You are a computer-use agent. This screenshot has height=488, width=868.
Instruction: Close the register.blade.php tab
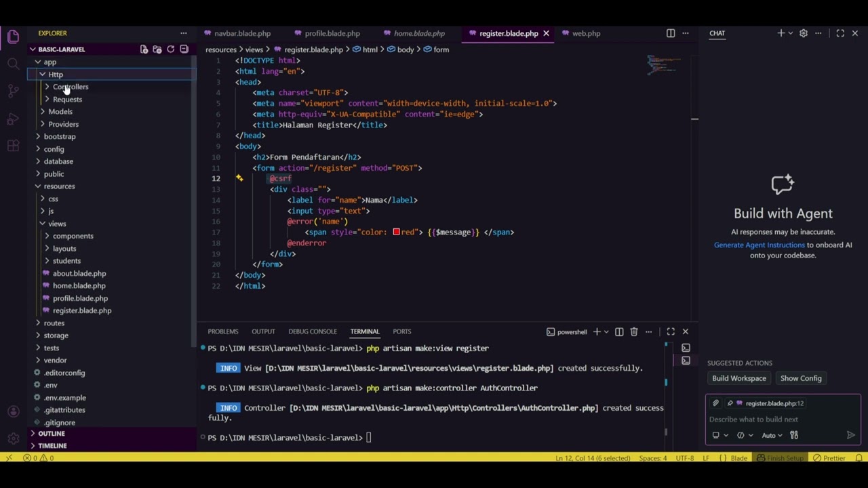(x=546, y=33)
